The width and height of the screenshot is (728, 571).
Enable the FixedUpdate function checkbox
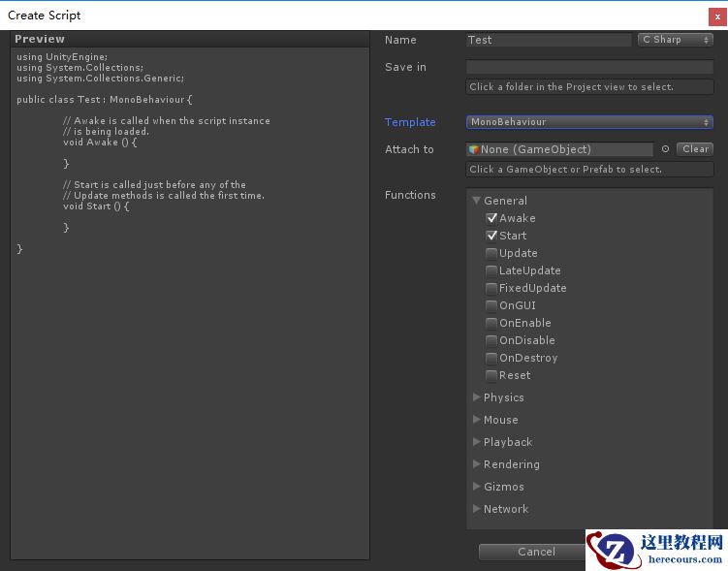tap(491, 288)
